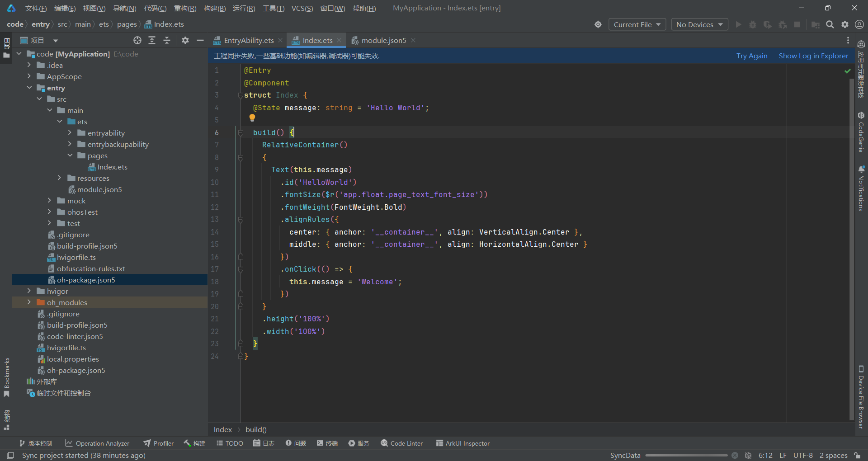The width and height of the screenshot is (868, 461).
Task: Select code-linter.json5 file
Action: (x=71, y=336)
